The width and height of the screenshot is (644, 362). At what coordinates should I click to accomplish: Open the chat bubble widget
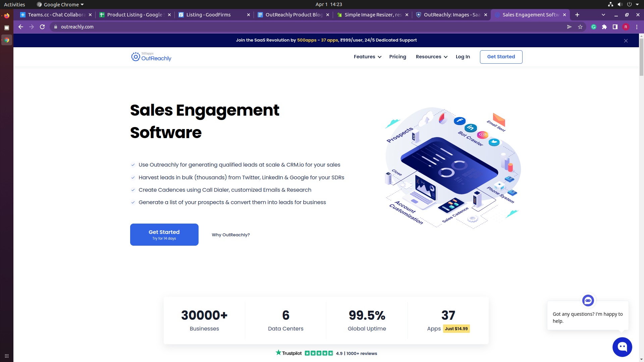tap(622, 347)
